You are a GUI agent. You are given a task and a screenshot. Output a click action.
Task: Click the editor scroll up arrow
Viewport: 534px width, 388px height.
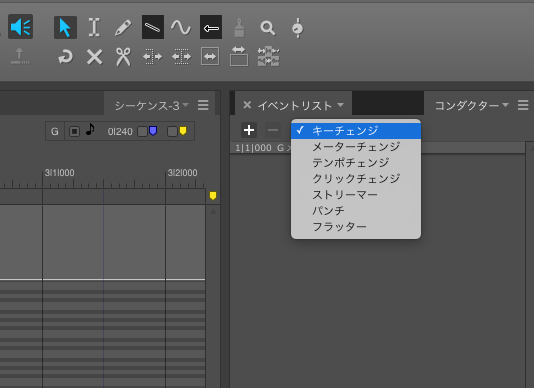click(x=213, y=212)
